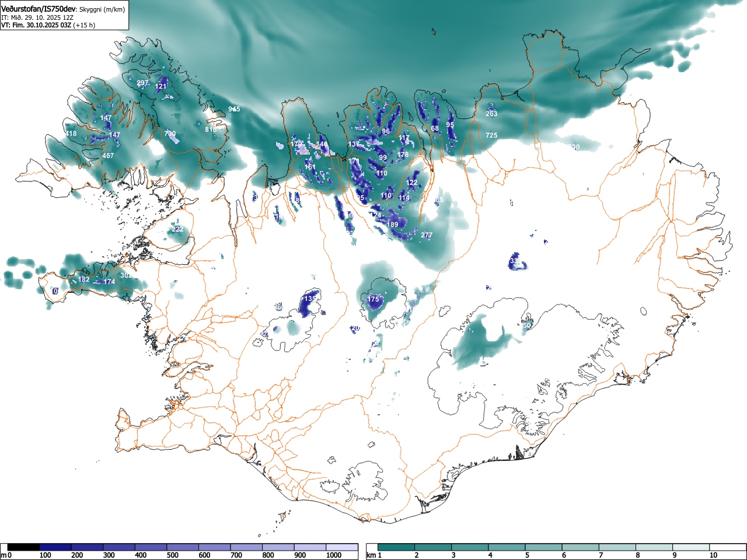The width and height of the screenshot is (747, 560).
Task: Select the 297 visibility value on the map
Action: click(x=142, y=83)
